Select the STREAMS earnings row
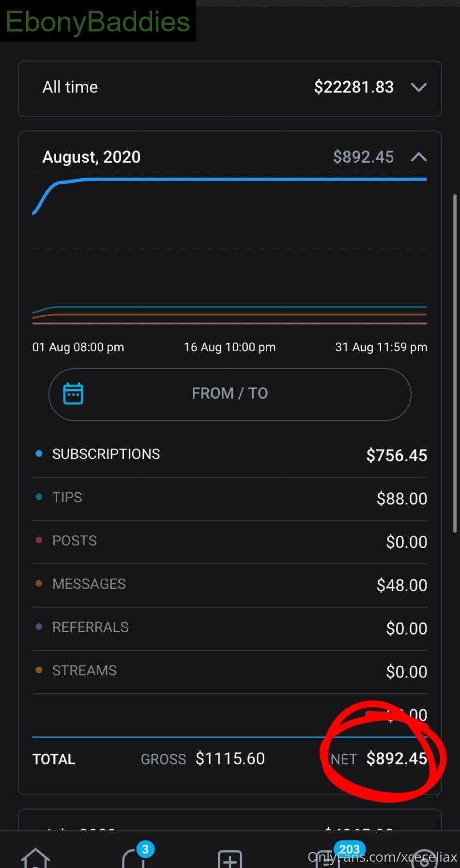 pos(230,671)
